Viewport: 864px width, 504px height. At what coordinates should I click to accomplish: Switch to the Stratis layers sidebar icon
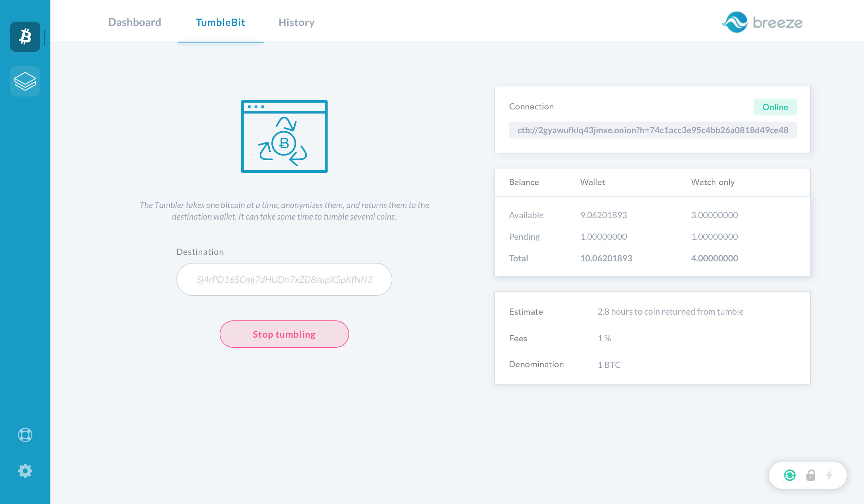point(25,81)
